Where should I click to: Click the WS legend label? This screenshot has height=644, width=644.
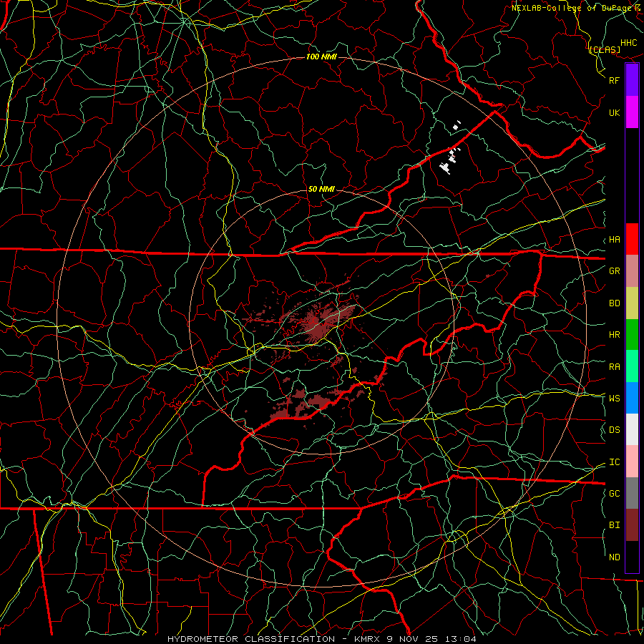pyautogui.click(x=614, y=398)
